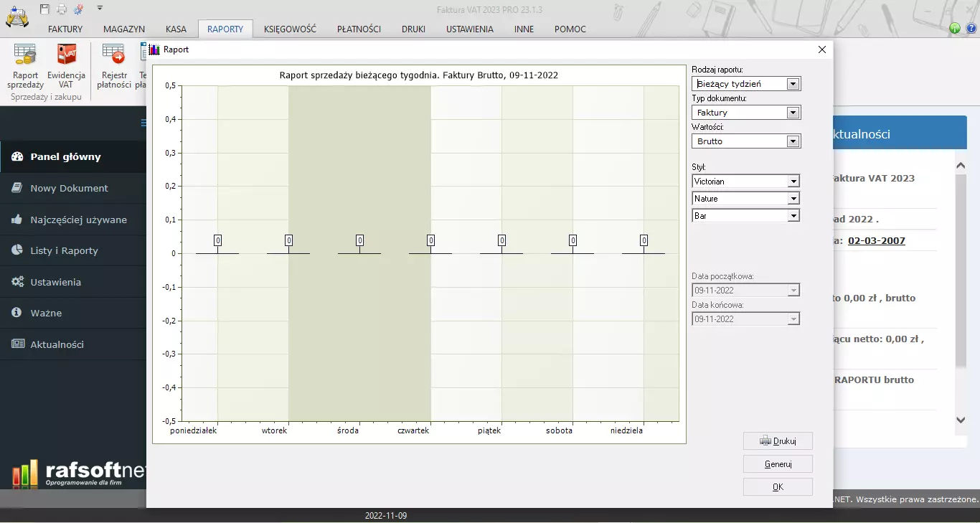Click the Generuj button

pos(778,464)
